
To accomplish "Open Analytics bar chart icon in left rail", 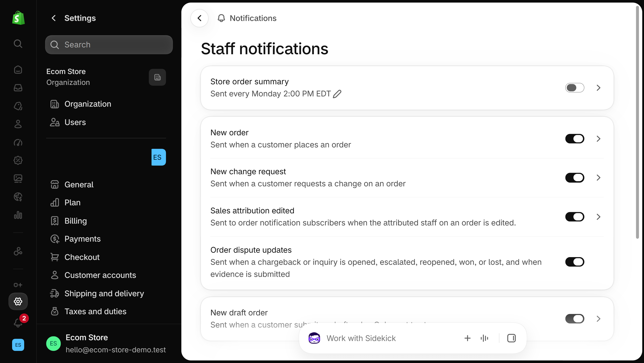I will coord(18,215).
